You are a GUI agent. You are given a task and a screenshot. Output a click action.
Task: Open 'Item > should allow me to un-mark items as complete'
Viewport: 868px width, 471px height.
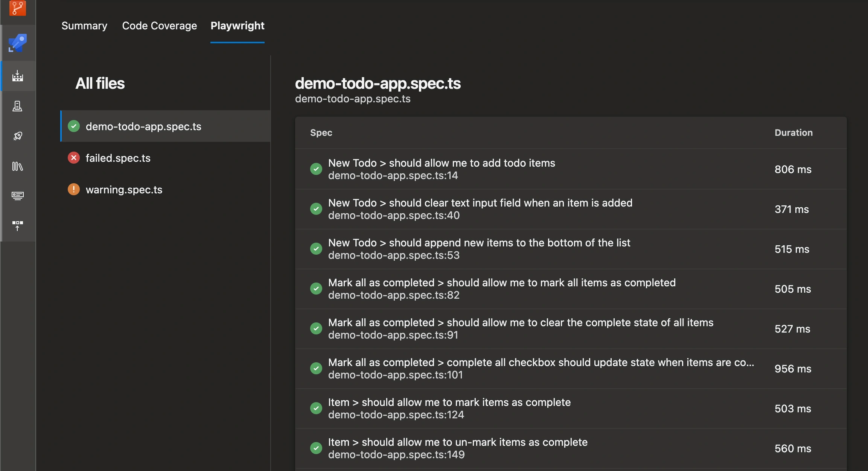tap(458, 442)
